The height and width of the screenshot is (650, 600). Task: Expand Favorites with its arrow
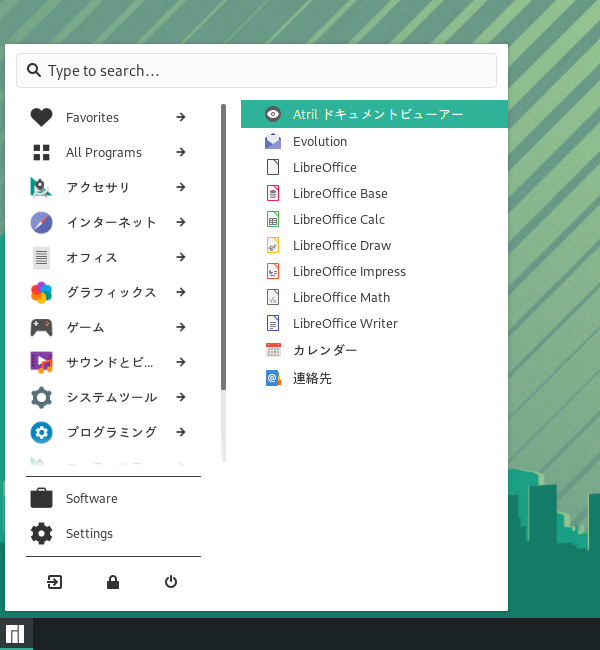point(180,117)
